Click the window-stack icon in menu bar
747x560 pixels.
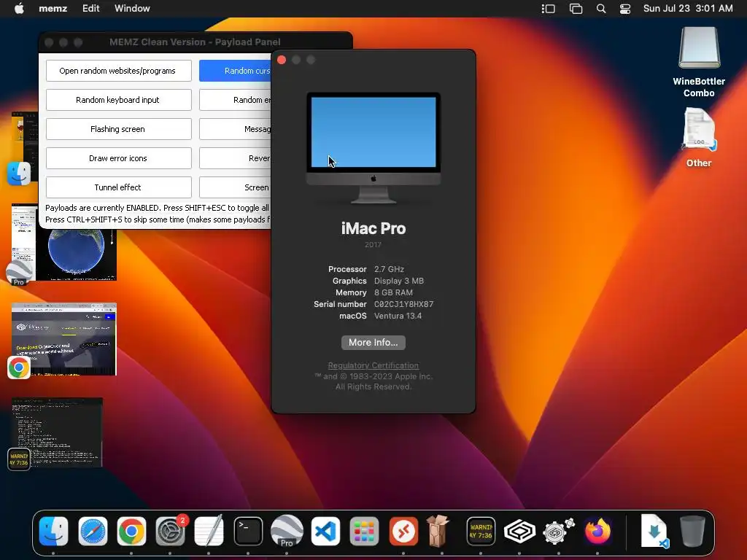click(576, 9)
